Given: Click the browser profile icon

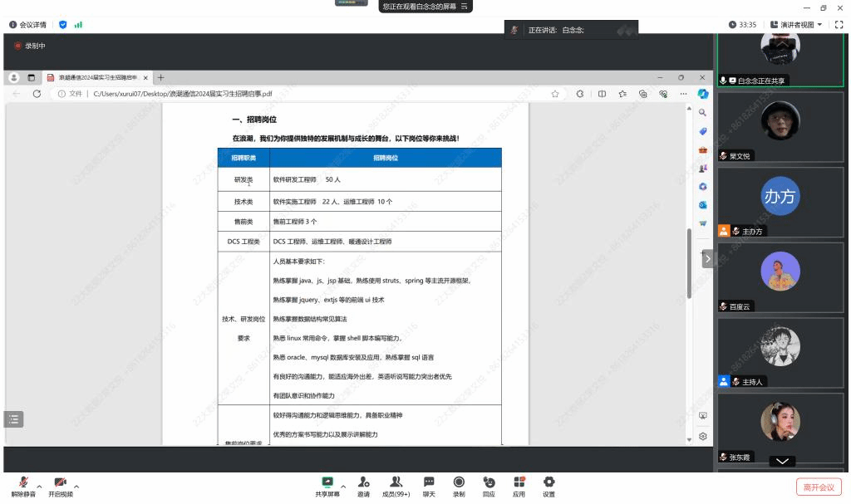Looking at the screenshot, I should 14,77.
